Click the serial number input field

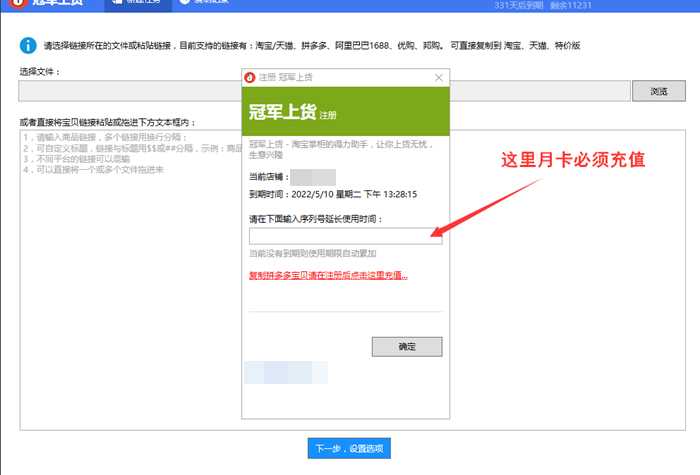coord(345,236)
